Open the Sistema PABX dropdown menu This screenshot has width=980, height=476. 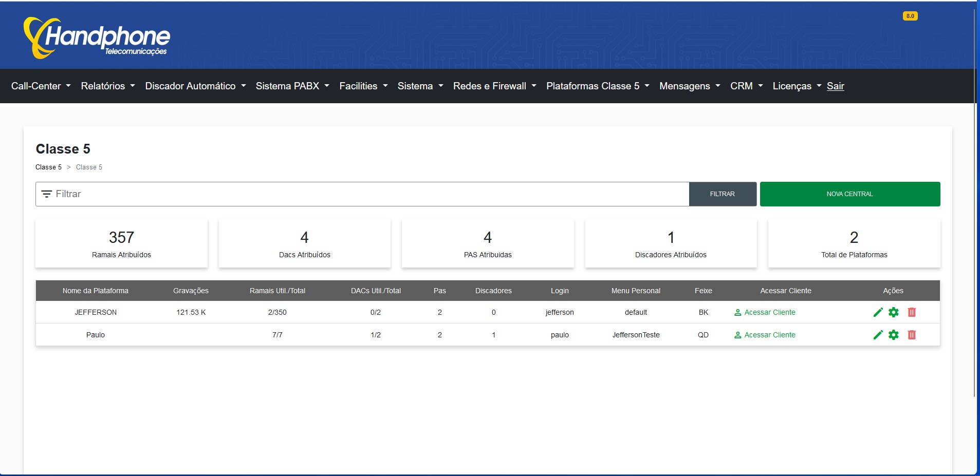(x=292, y=86)
